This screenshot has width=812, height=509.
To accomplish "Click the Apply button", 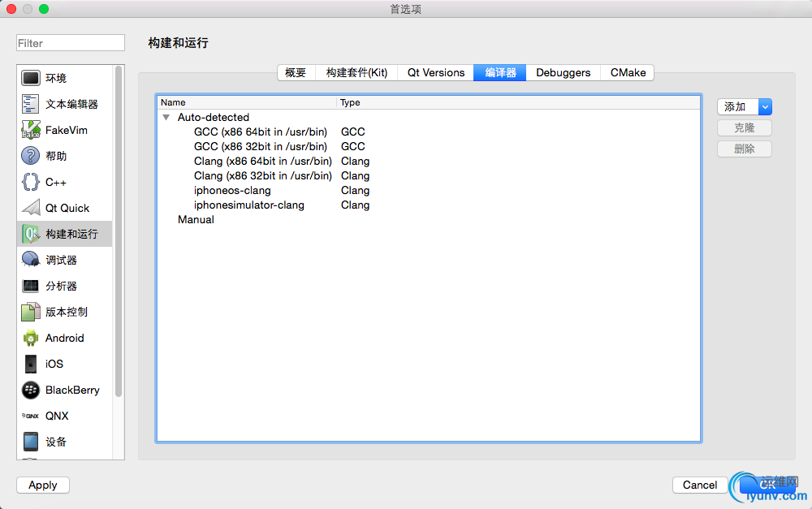I will [43, 485].
